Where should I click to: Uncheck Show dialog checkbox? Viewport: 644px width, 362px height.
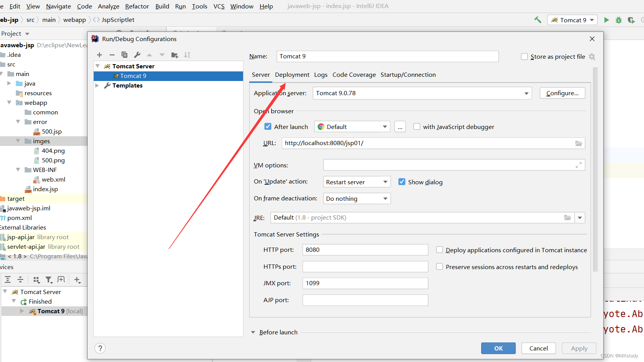402,182
